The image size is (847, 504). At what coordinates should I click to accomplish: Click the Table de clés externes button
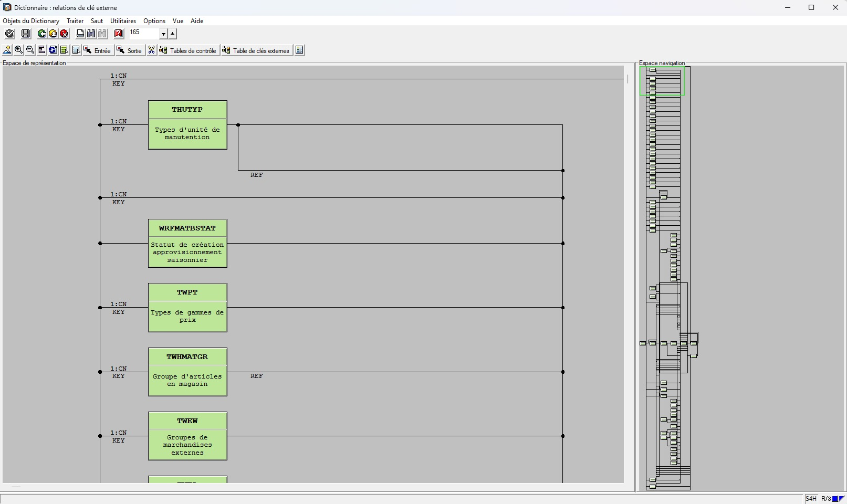pos(256,50)
